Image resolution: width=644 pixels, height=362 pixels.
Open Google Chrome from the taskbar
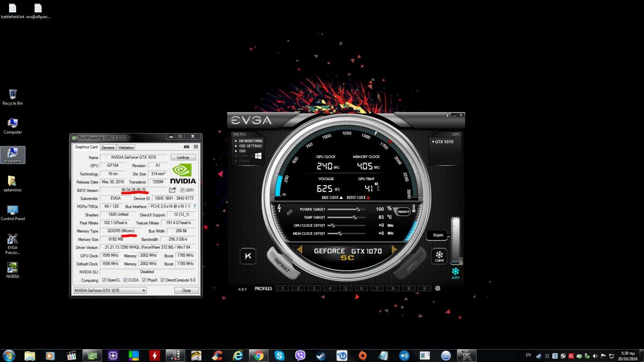pyautogui.click(x=259, y=355)
